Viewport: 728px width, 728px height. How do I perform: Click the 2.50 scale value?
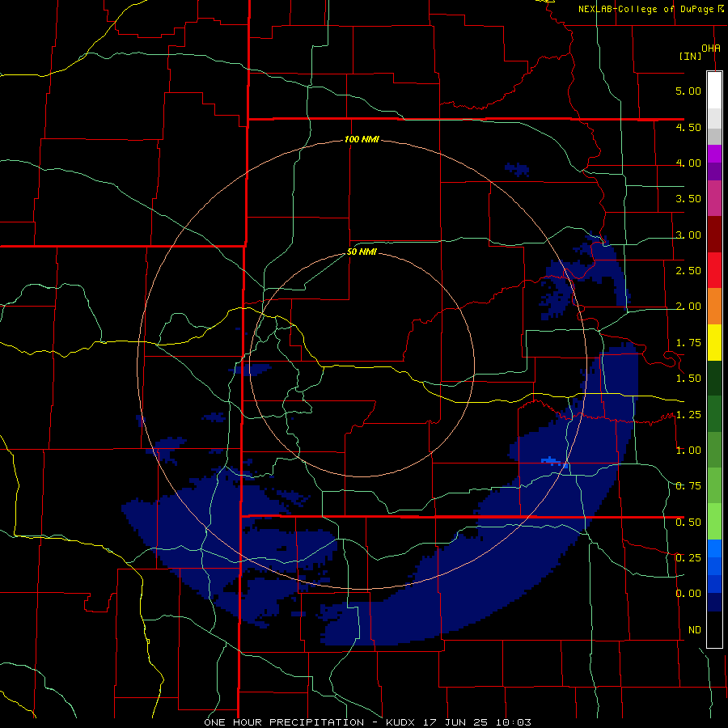coord(688,271)
